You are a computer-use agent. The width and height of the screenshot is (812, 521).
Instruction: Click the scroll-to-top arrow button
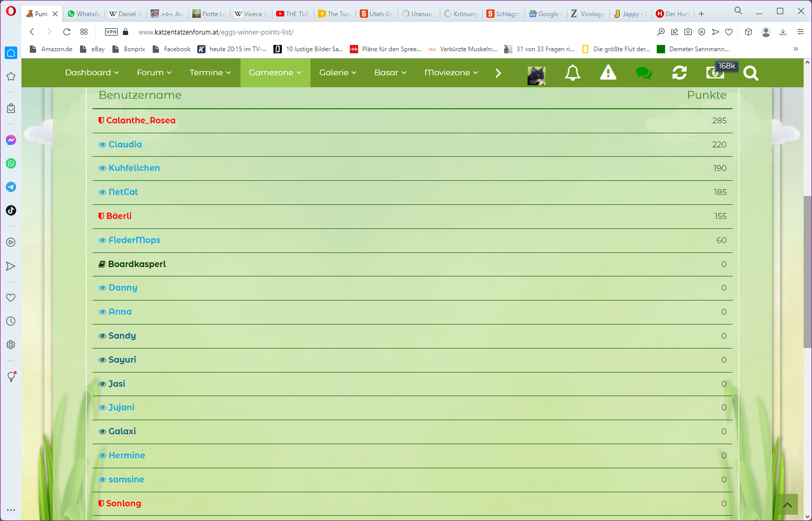[787, 505]
